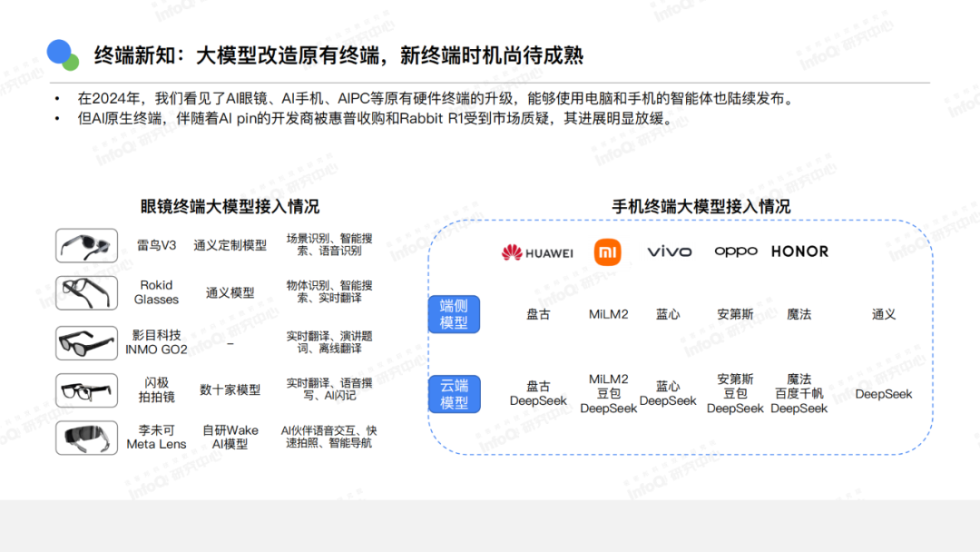The width and height of the screenshot is (980, 552).
Task: Click 安第斯 in the 端侧模型 row
Action: (735, 314)
